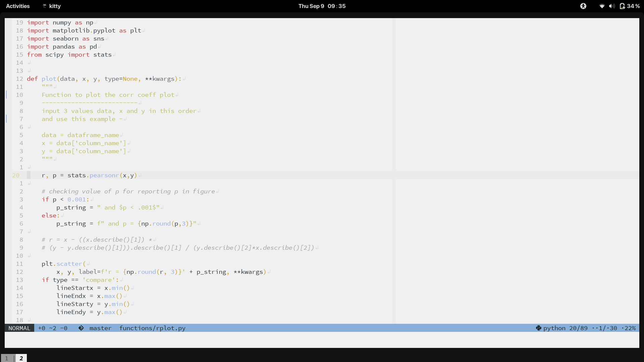Select tab '2' at the bottom bar

click(21, 358)
